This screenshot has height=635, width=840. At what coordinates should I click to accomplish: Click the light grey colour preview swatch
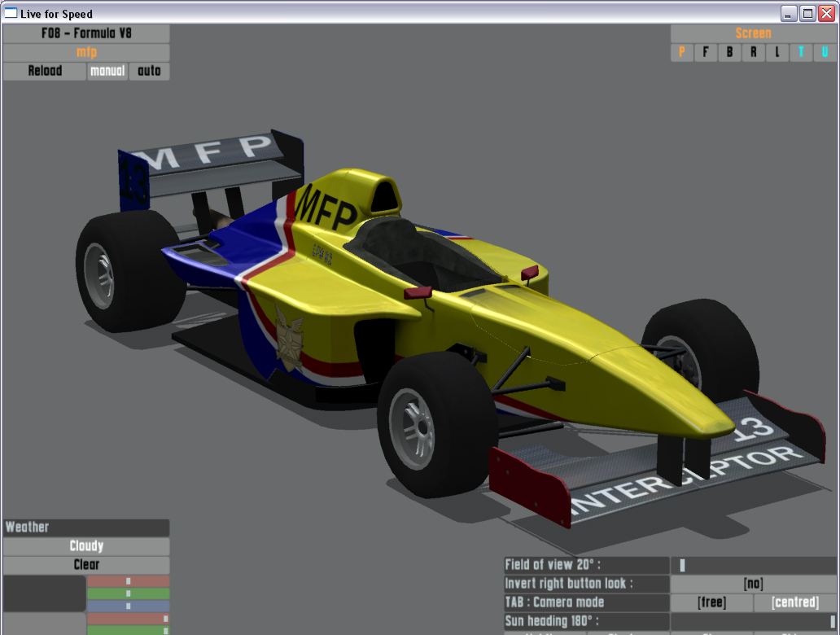[x=45, y=624]
